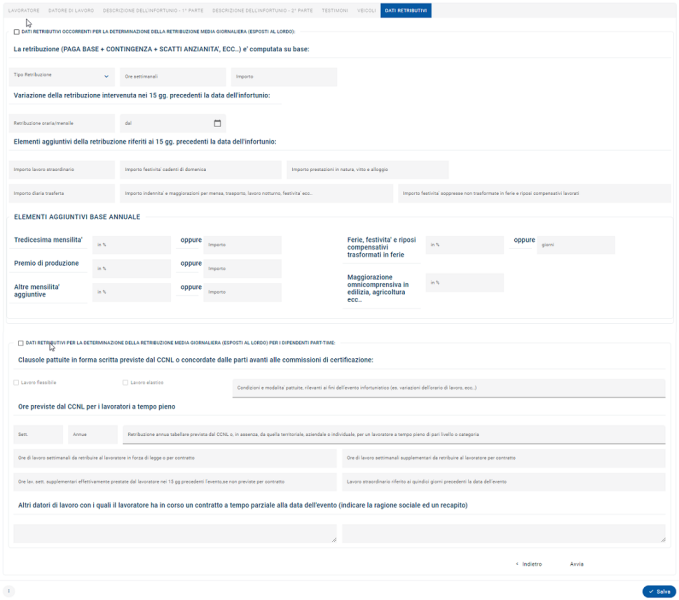Switch to the Lavoratore tab
Image resolution: width=679 pixels, height=600 pixels.
24,10
